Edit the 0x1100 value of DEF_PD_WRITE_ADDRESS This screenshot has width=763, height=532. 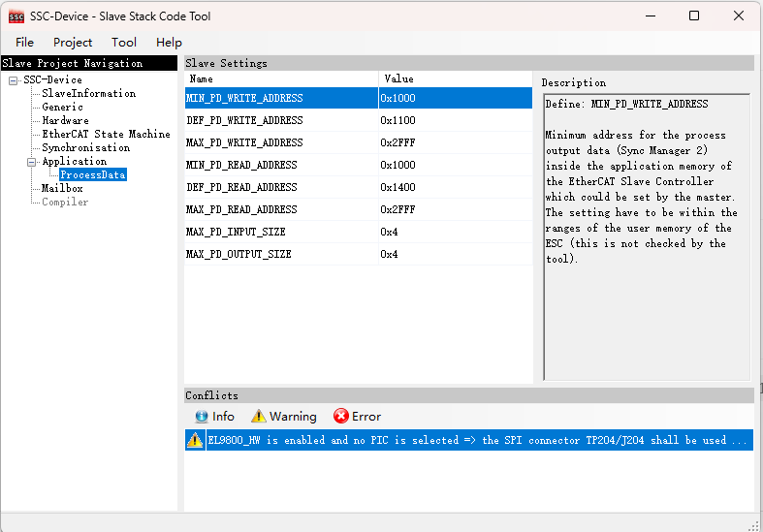pyautogui.click(x=456, y=120)
